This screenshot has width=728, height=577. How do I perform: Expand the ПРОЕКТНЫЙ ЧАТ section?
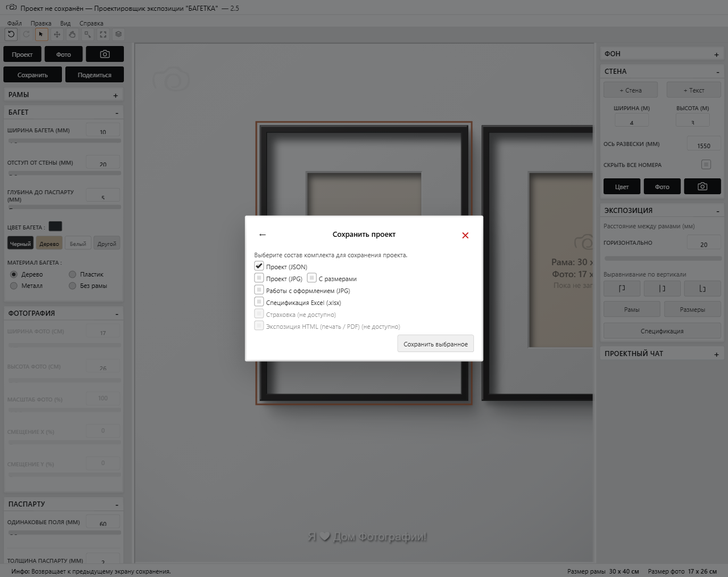717,354
